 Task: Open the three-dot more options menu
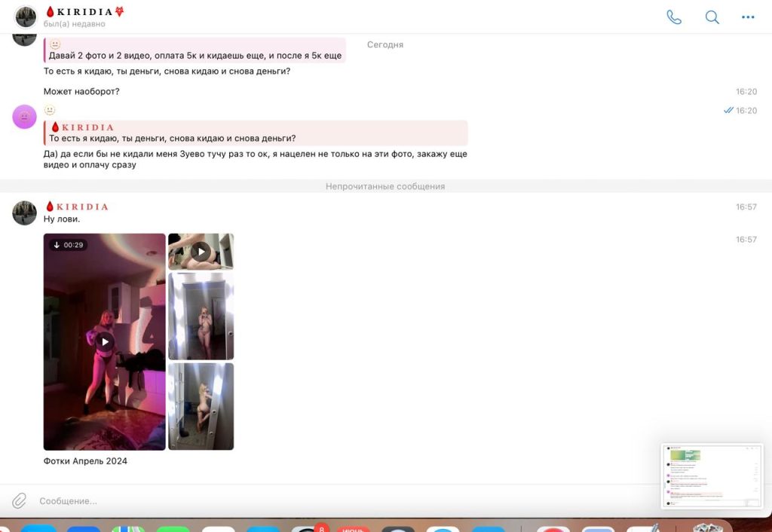tap(748, 17)
